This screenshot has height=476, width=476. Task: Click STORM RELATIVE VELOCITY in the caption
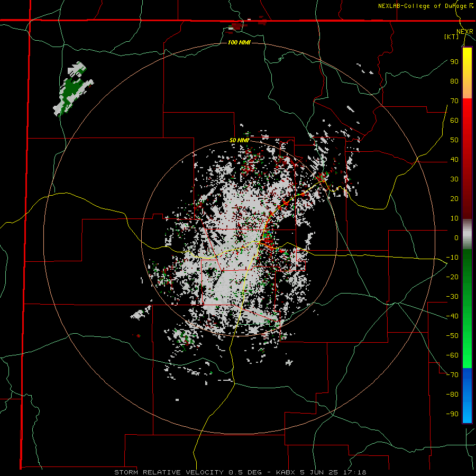[169, 472]
